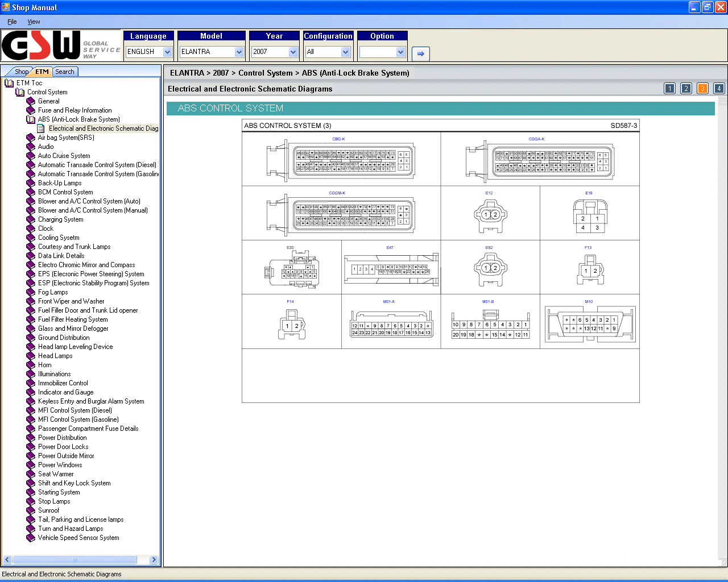Click the tree scroll right arrow
Screen dimensions: 728x582
(154, 560)
